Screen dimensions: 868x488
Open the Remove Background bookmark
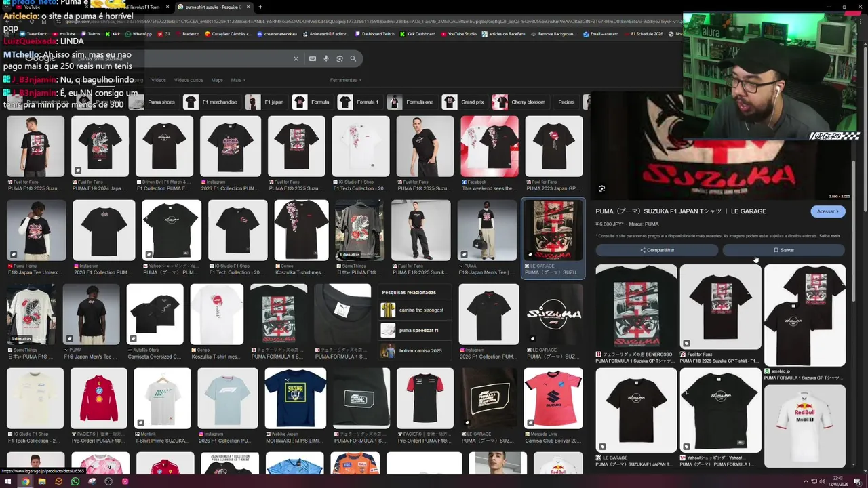tap(554, 34)
